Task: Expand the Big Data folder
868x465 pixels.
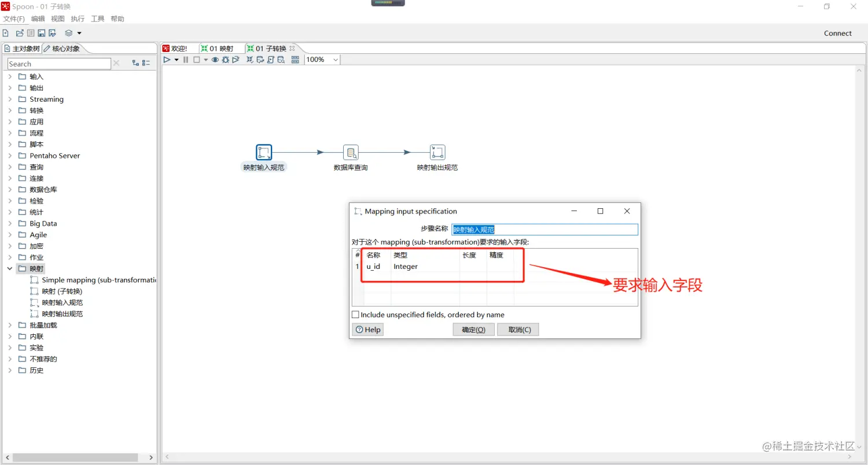Action: [10, 223]
